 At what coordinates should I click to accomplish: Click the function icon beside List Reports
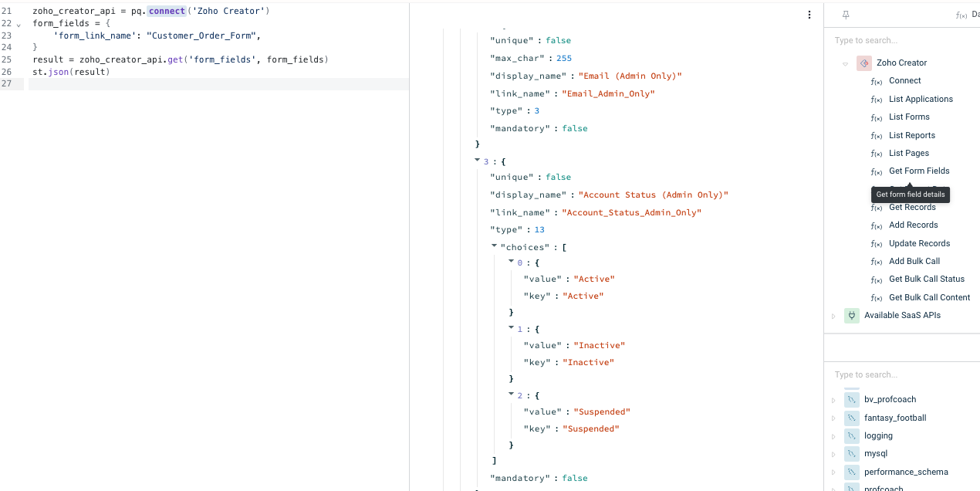[x=877, y=136]
